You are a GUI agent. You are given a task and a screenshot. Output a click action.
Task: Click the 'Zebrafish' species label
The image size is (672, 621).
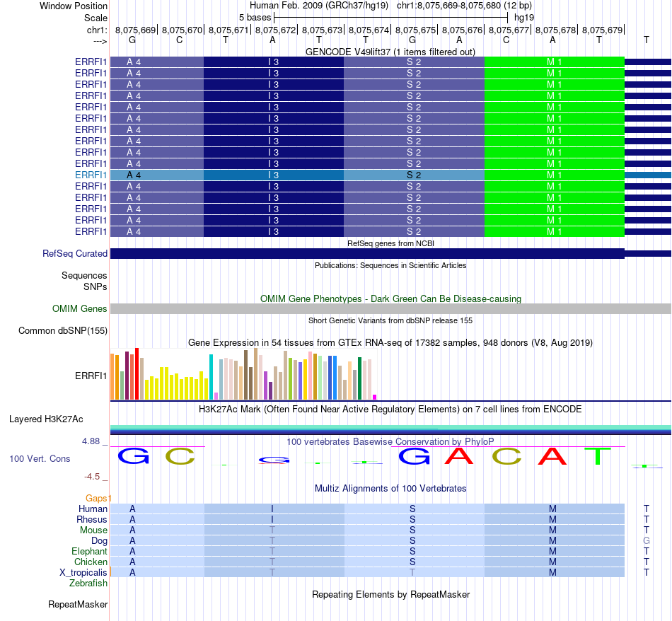(88, 584)
